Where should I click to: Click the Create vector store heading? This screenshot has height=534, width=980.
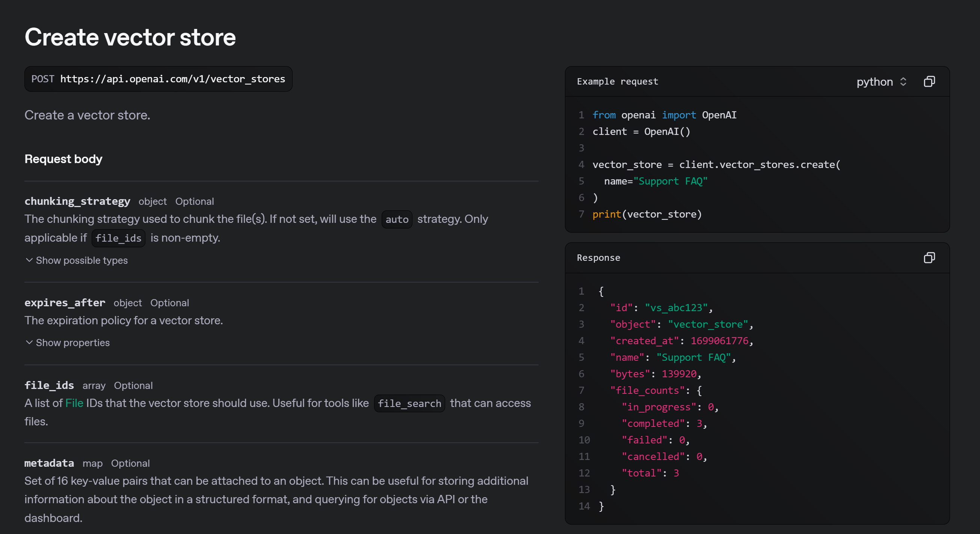[130, 37]
